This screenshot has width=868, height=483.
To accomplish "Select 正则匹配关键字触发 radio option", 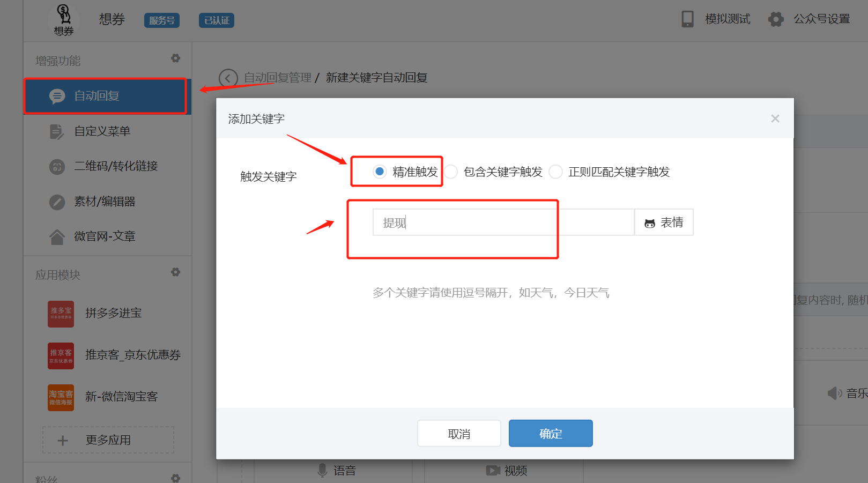I will pyautogui.click(x=556, y=172).
